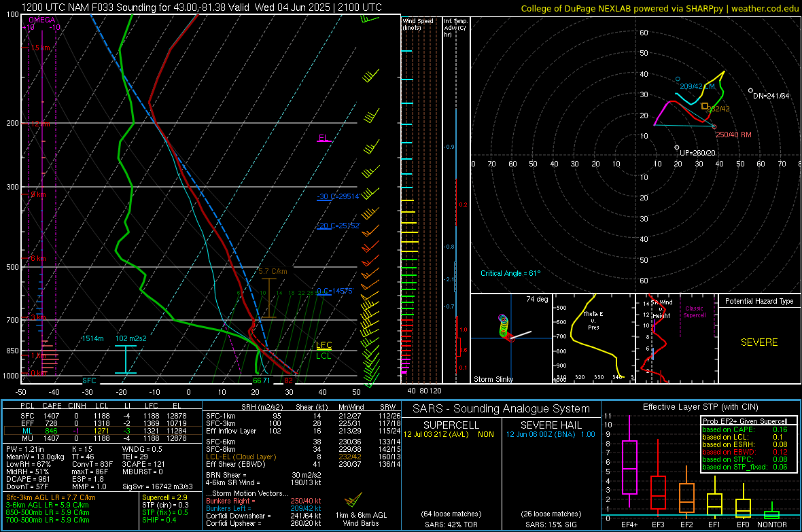Click the SigSvr = 16742 m3/s3 value
Viewport: 802px width, 532px height.
pyautogui.click(x=158, y=486)
